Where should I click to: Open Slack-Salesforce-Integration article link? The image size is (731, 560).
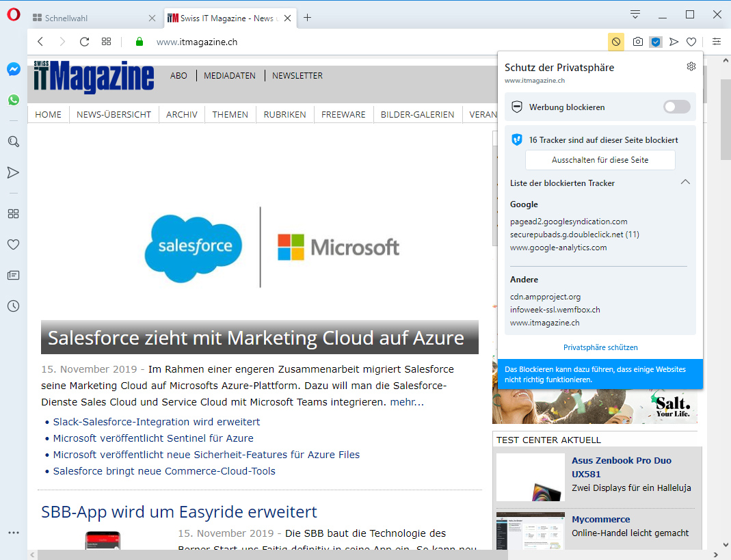pos(157,421)
